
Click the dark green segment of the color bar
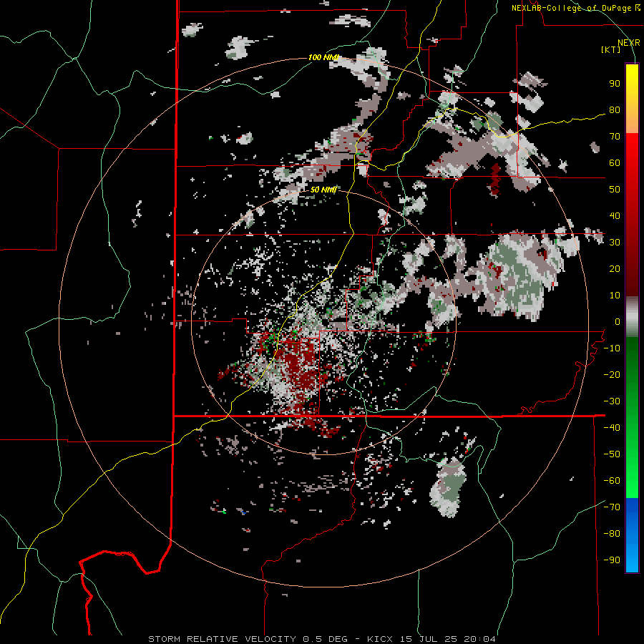632,361
